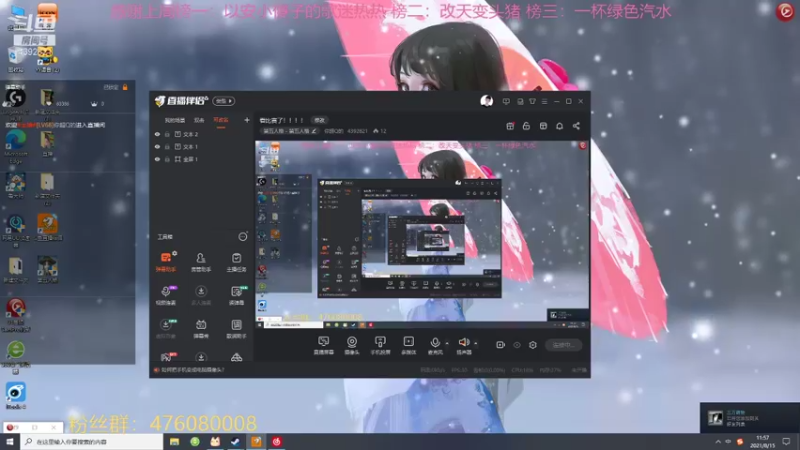Lock the 文本 2 source layer
This screenshot has height=450, width=800.
[x=167, y=134]
